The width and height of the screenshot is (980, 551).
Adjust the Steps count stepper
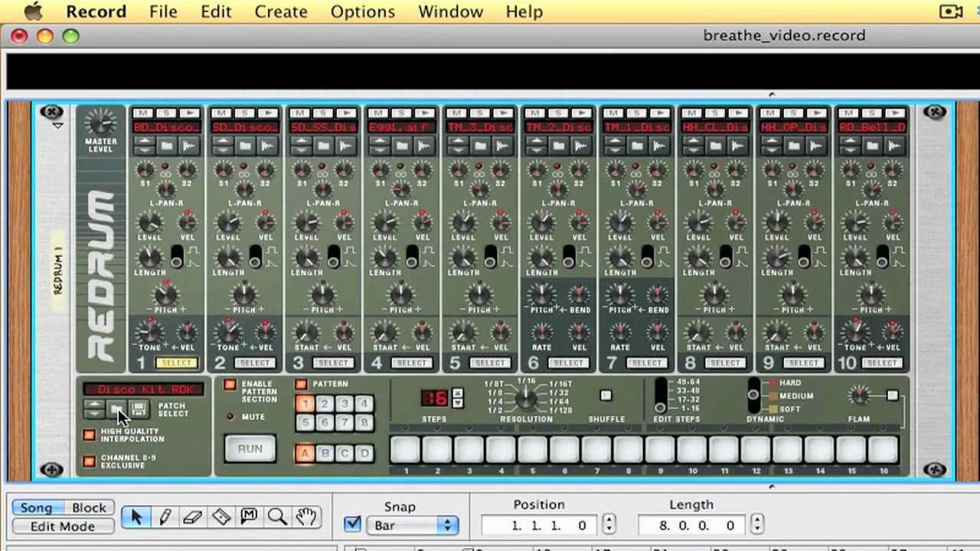coord(457,398)
